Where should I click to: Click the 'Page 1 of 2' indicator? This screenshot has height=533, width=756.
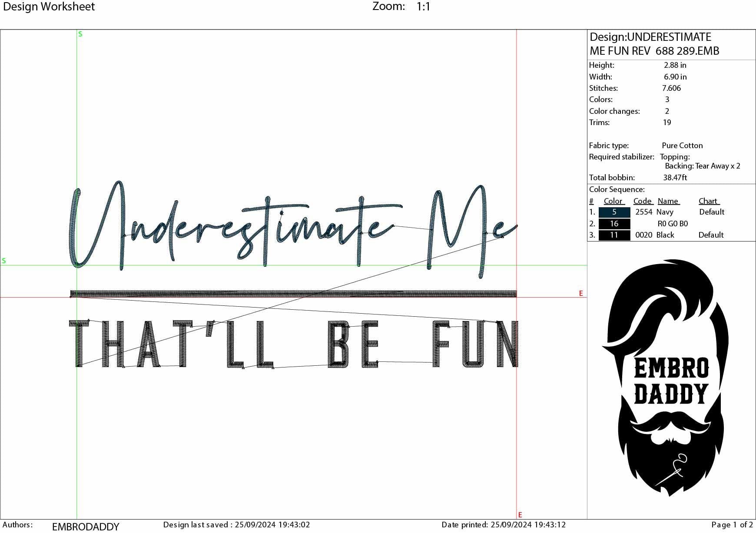(733, 525)
